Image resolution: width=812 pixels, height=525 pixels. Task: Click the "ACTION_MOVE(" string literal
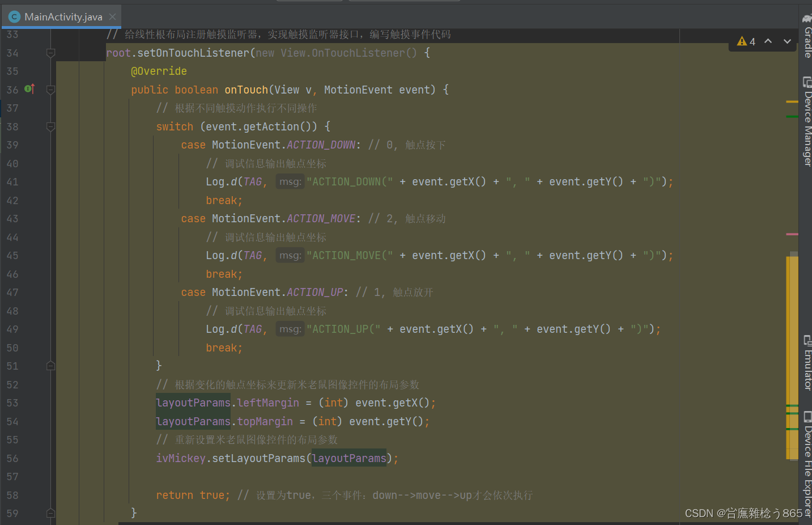click(350, 256)
